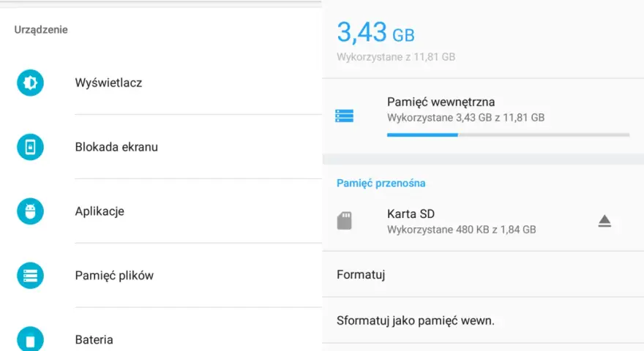
Task: Open Aplikacje settings
Action: tap(161, 211)
